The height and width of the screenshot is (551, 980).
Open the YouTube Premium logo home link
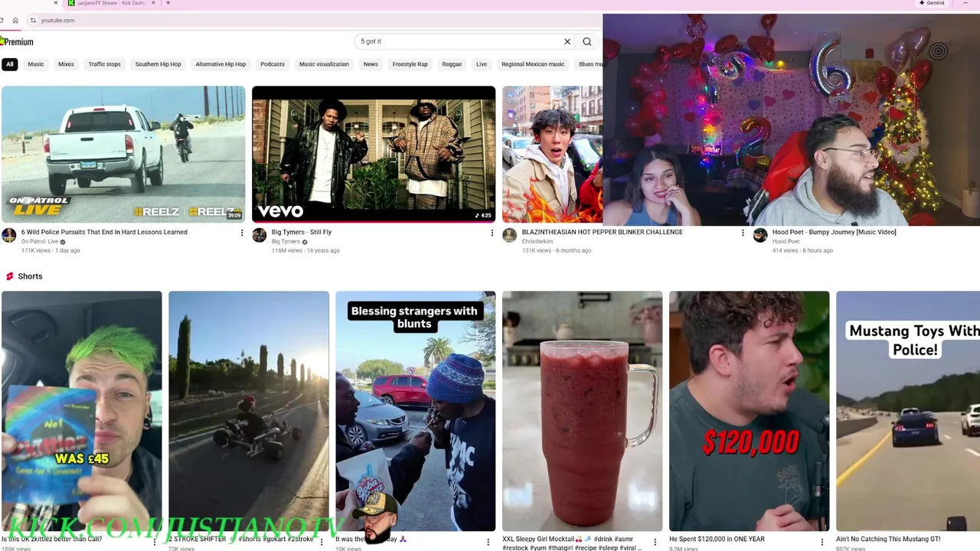(x=17, y=42)
